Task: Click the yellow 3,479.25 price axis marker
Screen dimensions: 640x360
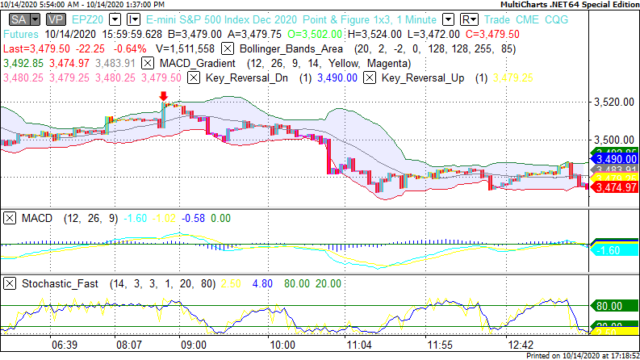Action: [614, 178]
